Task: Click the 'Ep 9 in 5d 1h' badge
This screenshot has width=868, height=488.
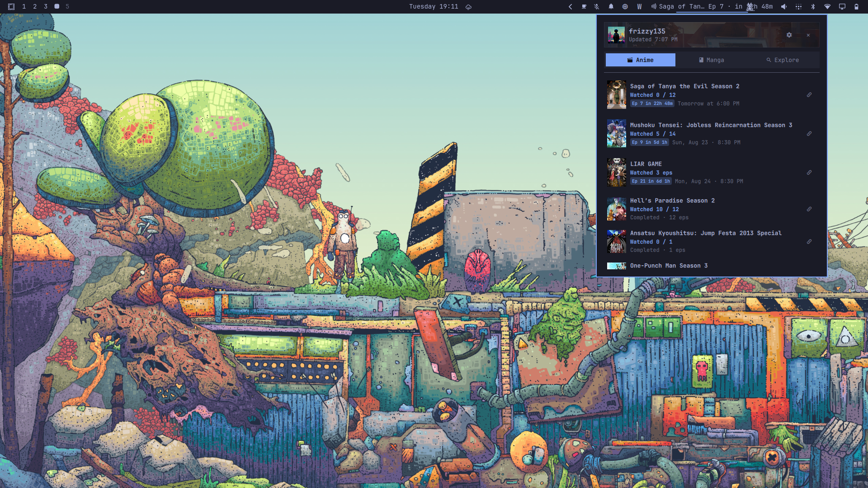Action: tap(649, 142)
